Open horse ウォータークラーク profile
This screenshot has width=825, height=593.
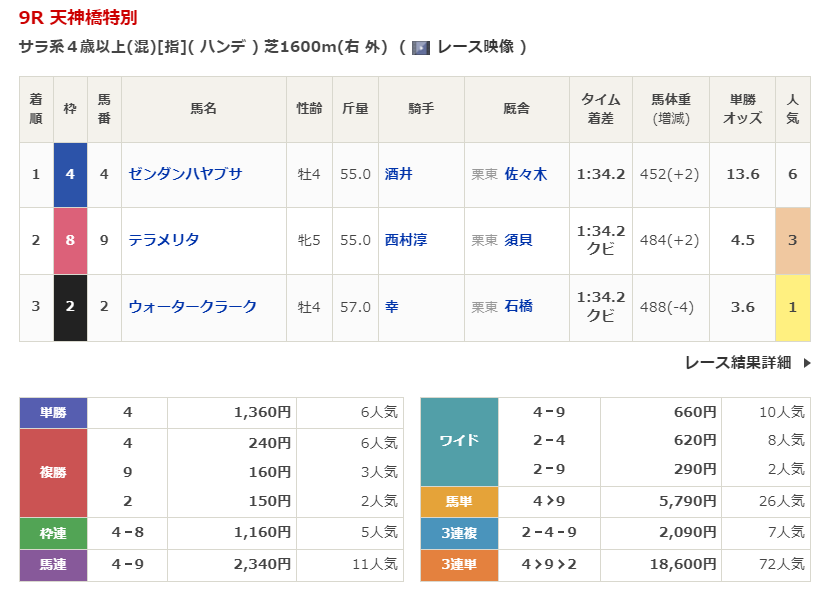tap(192, 307)
